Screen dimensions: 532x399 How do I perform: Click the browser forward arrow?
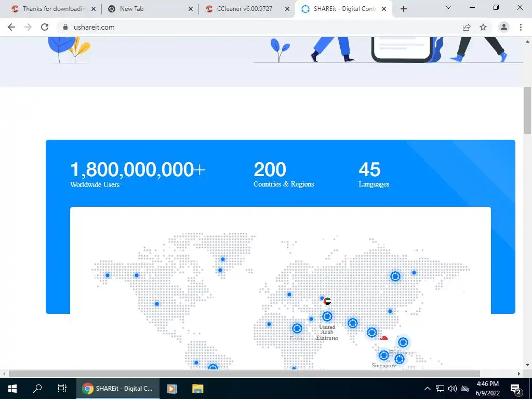point(28,27)
